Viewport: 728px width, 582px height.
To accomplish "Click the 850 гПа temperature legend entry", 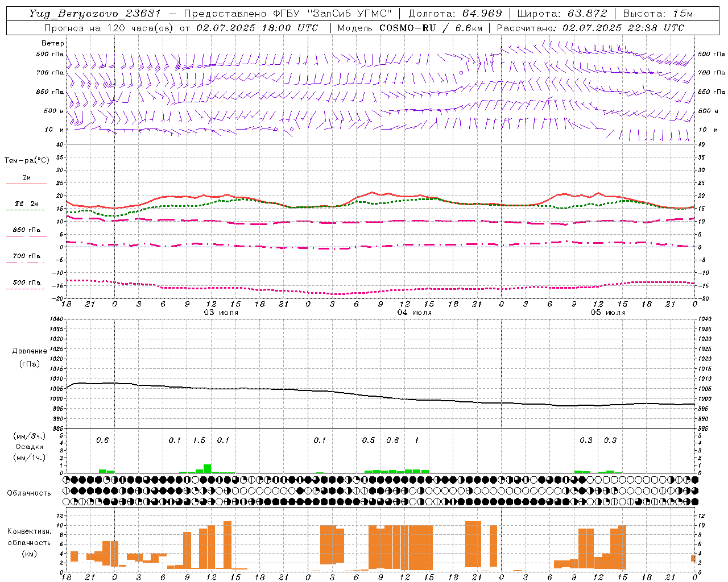I will point(27,232).
